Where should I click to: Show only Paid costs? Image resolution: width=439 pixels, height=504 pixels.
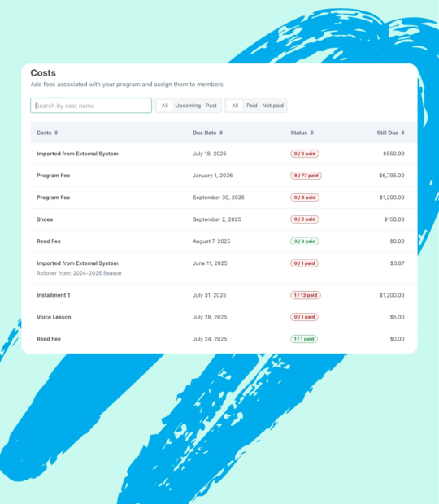(252, 106)
